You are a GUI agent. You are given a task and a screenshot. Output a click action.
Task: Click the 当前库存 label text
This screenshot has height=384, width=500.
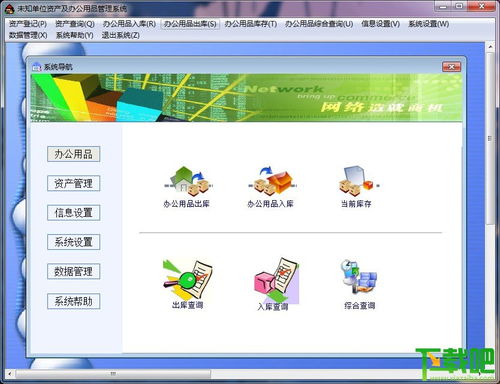pyautogui.click(x=356, y=203)
